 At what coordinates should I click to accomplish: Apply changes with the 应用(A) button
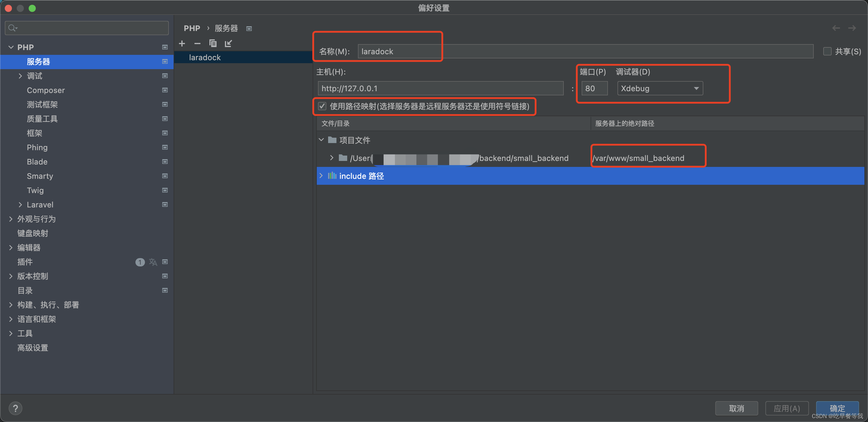coord(787,408)
